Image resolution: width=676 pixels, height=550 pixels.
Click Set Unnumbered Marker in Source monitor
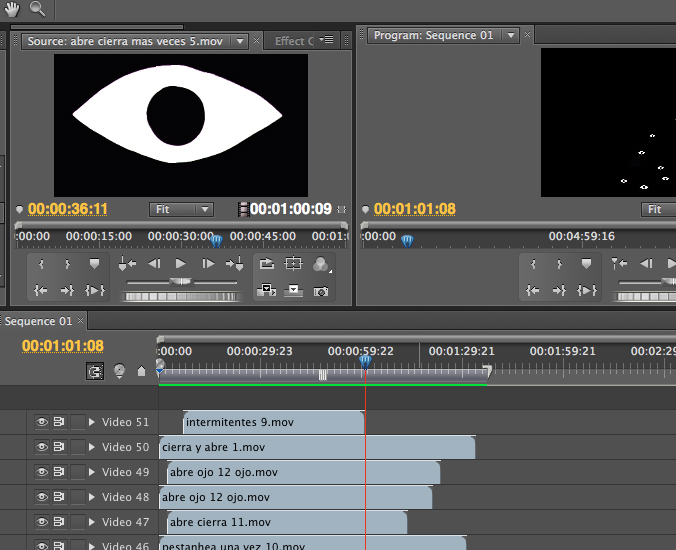95,265
